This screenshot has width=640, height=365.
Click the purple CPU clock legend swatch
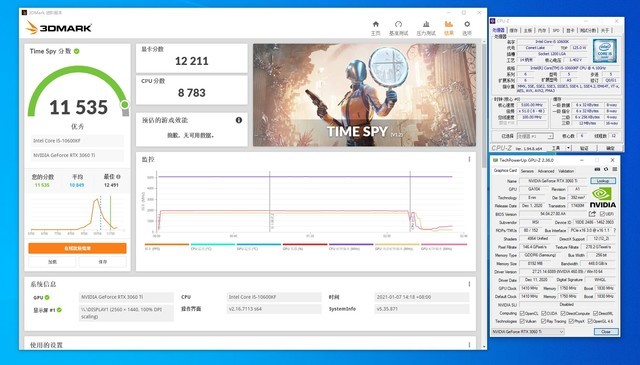(x=351, y=245)
